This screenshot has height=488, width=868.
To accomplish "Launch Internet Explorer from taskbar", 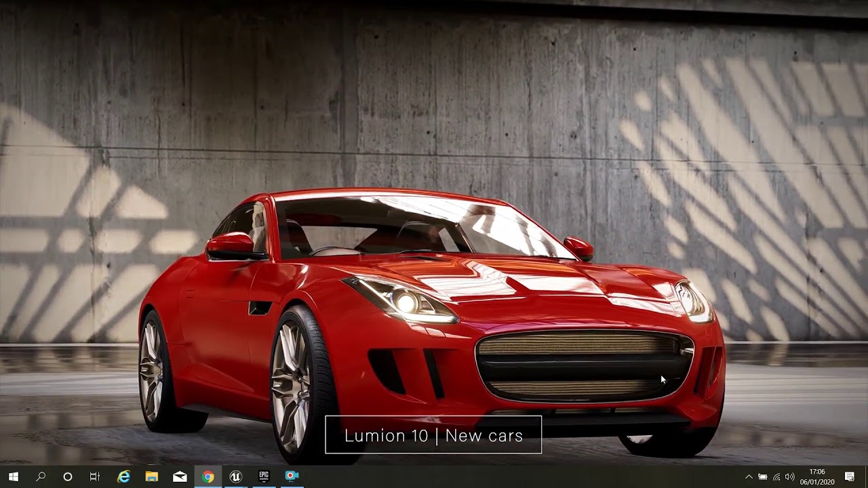I will [x=123, y=476].
